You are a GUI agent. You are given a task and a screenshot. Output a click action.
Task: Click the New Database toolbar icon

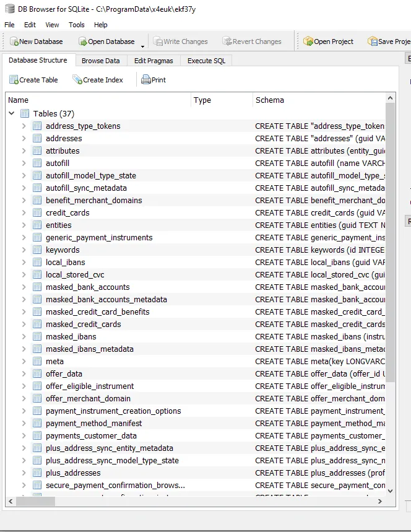click(14, 41)
